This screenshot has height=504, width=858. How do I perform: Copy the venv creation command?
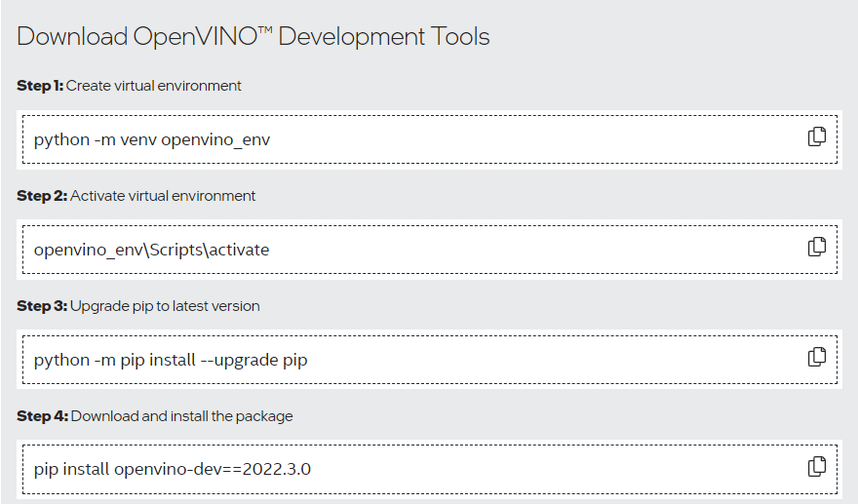point(816,137)
